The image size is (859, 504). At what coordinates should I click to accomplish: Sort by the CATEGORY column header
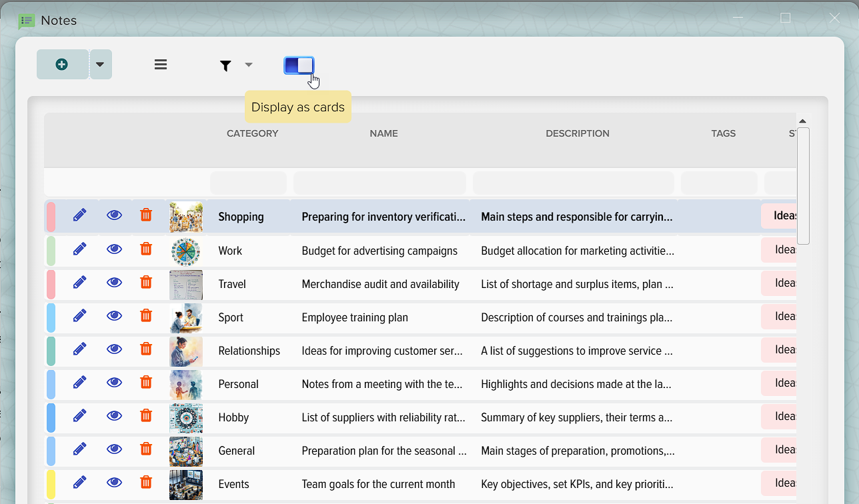coord(252,133)
